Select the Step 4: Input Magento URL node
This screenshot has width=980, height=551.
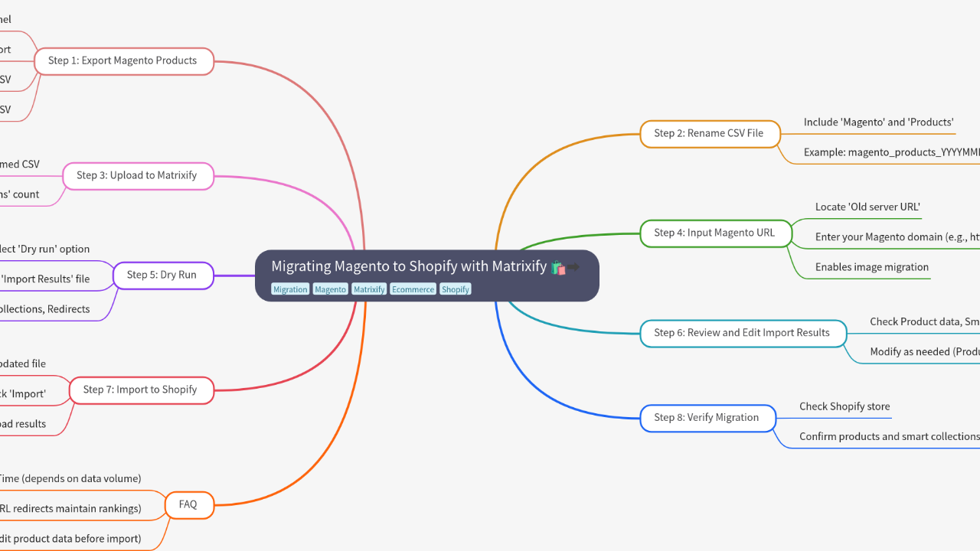[x=714, y=233]
